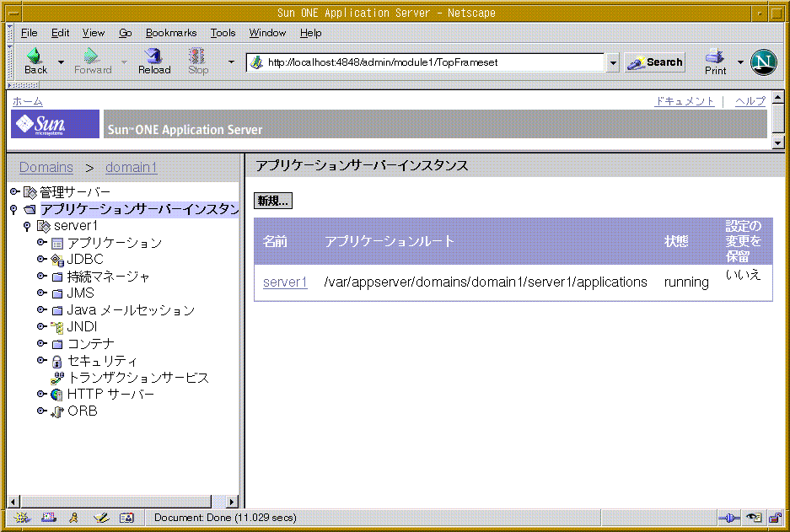The image size is (790, 532).
Task: Expand the 管理サーバー tree node
Action: 14,191
